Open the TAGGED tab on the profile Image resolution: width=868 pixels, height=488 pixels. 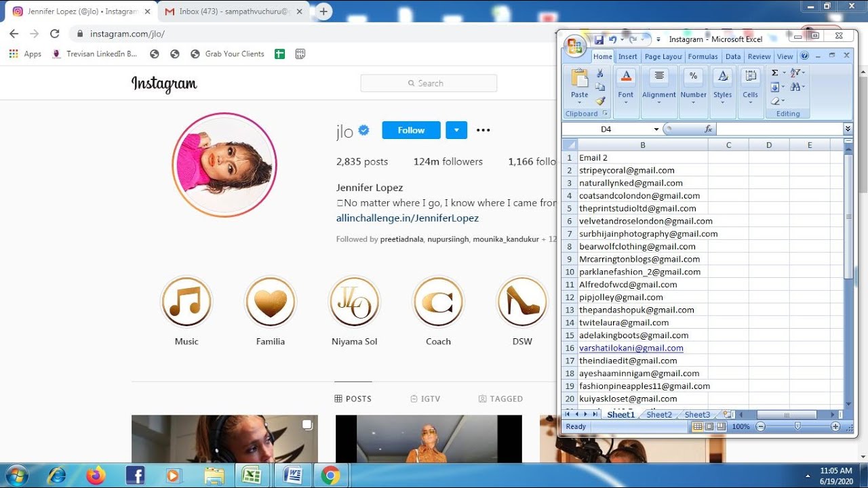coord(500,399)
